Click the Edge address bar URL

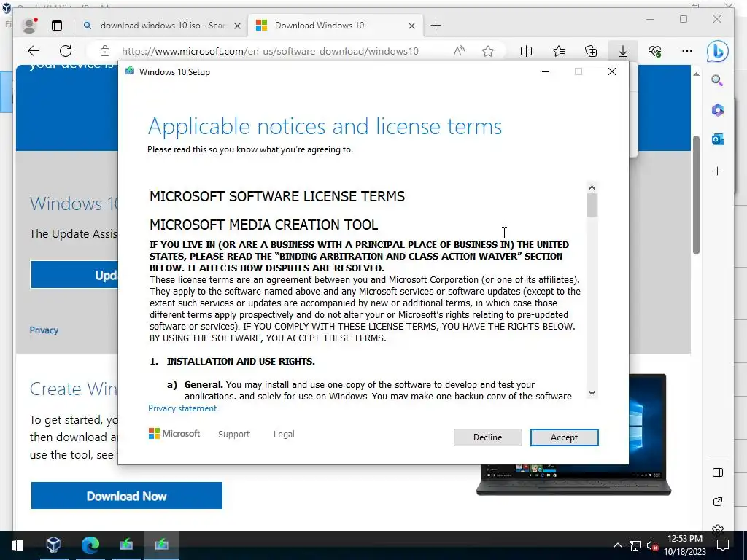270,52
